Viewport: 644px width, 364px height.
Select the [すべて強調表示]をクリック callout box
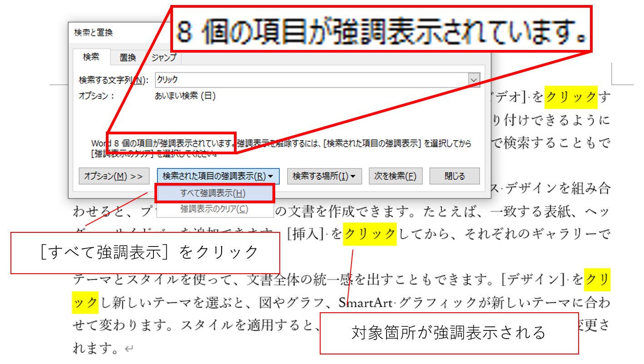(x=144, y=253)
